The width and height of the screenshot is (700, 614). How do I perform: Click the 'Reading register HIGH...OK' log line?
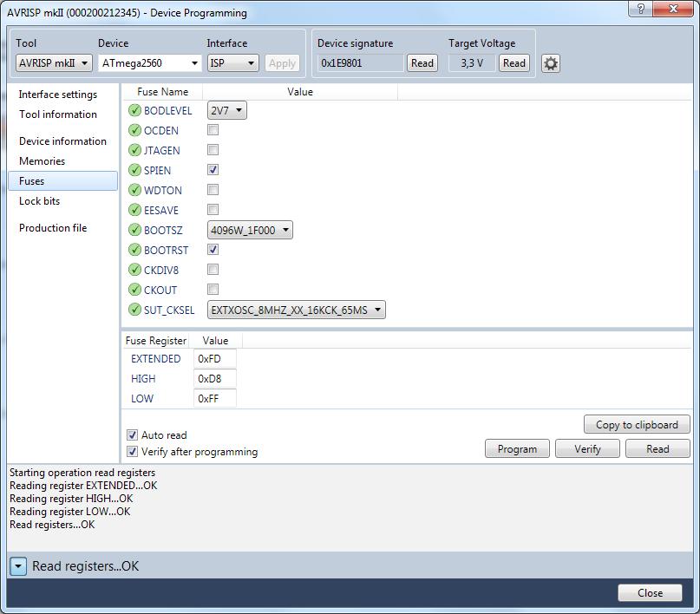[71, 499]
